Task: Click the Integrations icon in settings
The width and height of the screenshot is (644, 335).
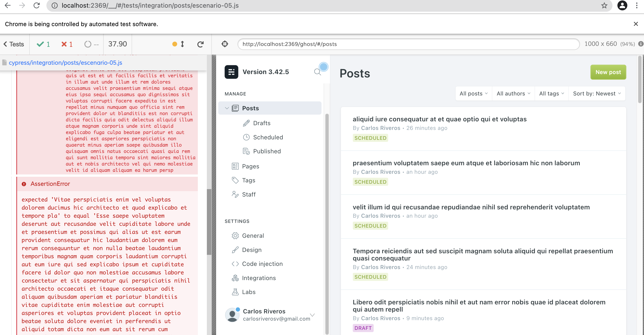Action: pyautogui.click(x=235, y=278)
